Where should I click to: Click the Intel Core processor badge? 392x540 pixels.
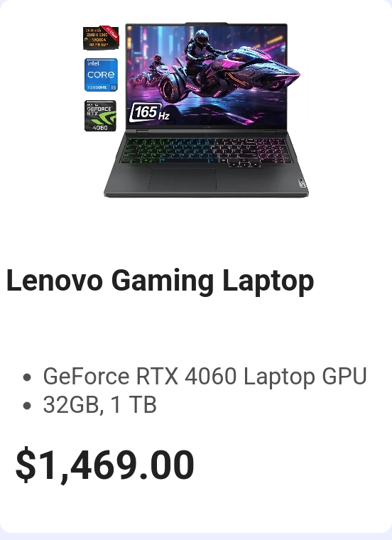[101, 75]
